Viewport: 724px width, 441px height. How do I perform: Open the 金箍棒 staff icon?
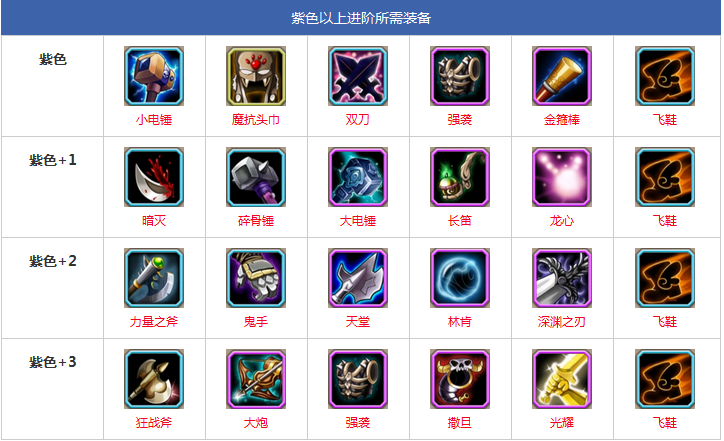click(x=562, y=76)
